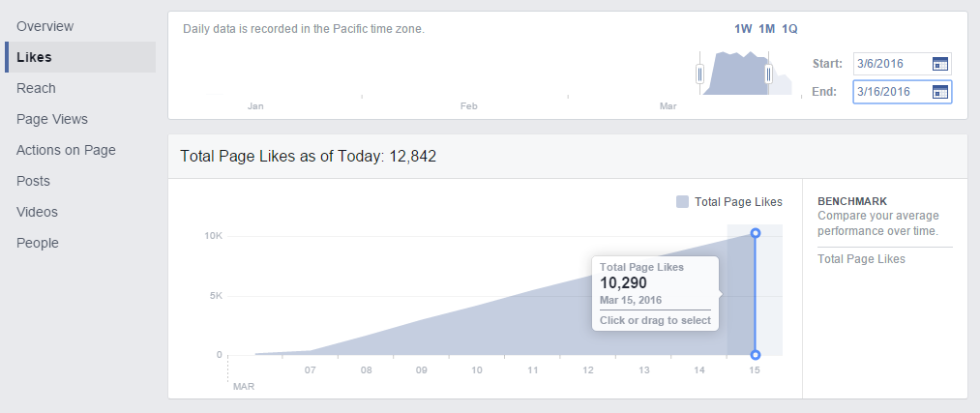980x413 pixels.
Task: Grab the right range slider handle
Action: [768, 74]
